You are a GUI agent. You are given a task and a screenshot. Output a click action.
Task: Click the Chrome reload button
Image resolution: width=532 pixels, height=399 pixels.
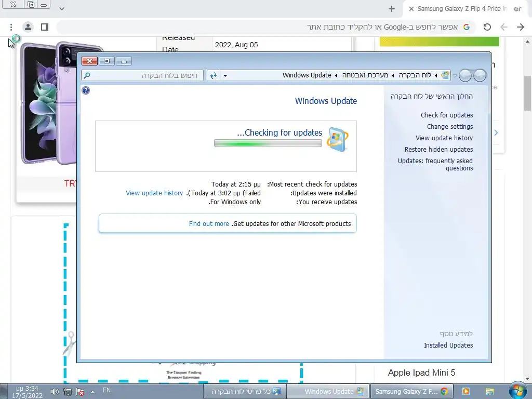coord(487,27)
